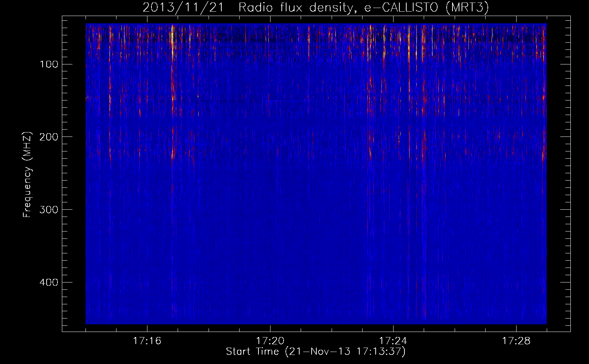Viewport: 589px width, 364px height.
Task: Click the "Start Time (21-Nov-13 17:13:37)" label
Action: pos(316,352)
